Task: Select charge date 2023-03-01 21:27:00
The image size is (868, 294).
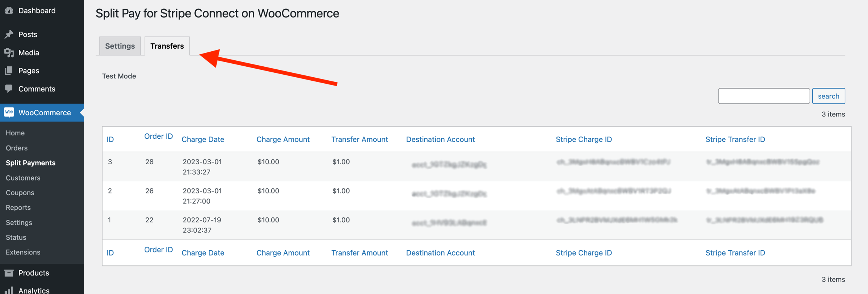Action: pyautogui.click(x=202, y=196)
